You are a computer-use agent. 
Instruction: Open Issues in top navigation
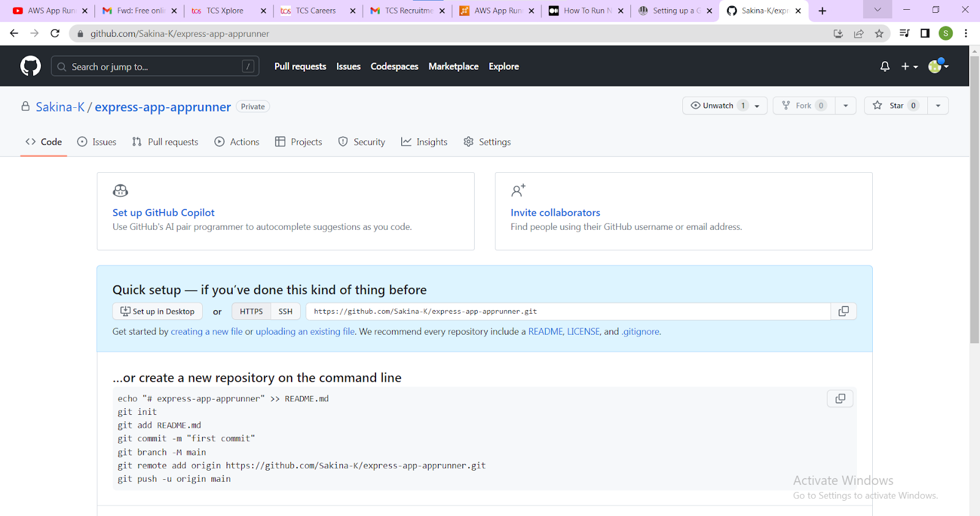click(349, 66)
